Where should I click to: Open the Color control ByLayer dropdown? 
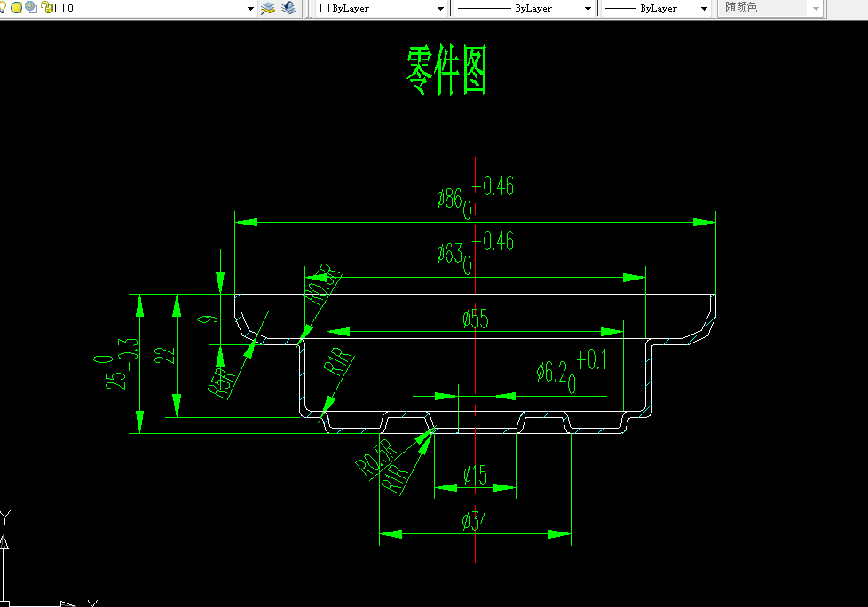(441, 8)
